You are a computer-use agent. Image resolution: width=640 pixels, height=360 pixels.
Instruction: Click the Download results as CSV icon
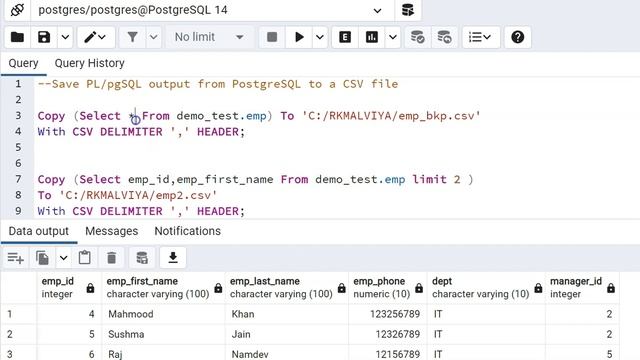173,258
